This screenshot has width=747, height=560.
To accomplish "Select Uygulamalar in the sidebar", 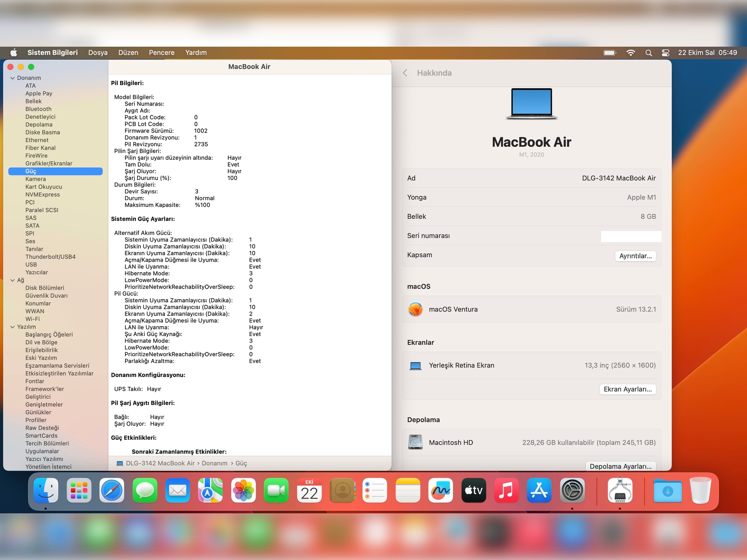I will coord(42,451).
